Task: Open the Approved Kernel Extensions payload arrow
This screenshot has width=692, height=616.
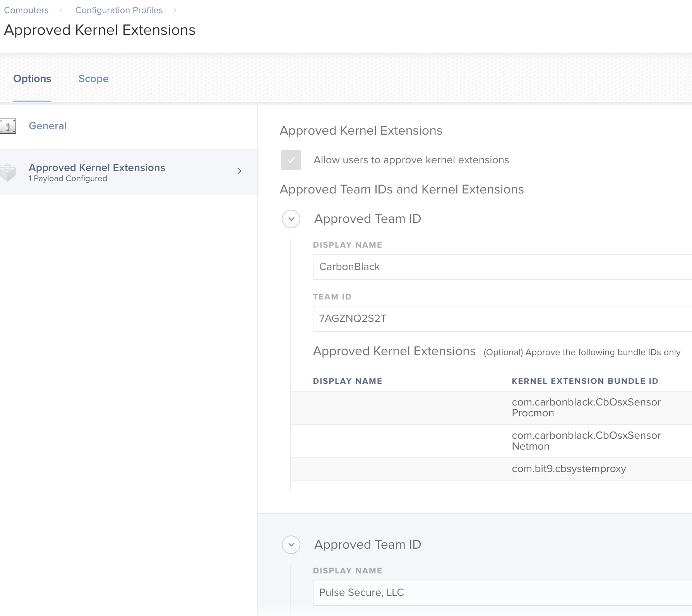Action: 239,171
